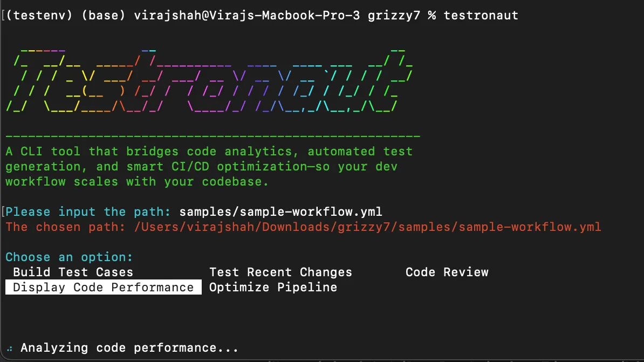Click the red chosen path /Users/virajshah/Downloads line
The image size is (644, 362).
coord(303,227)
